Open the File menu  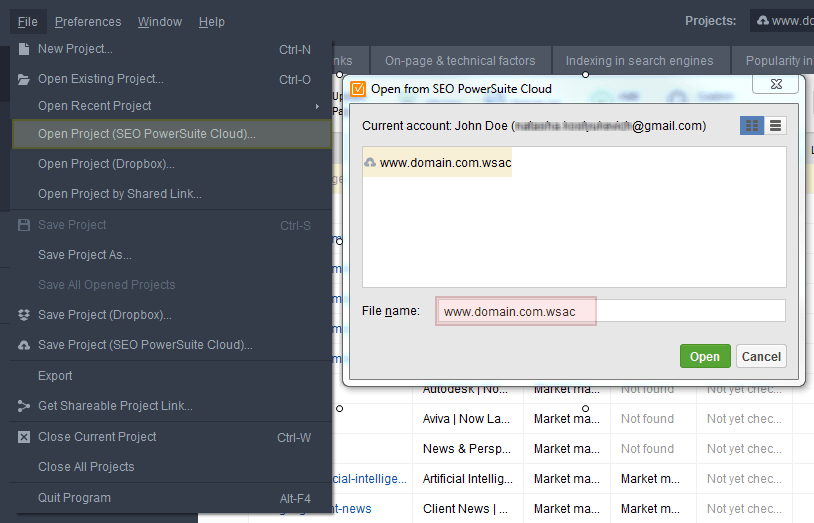coord(28,22)
